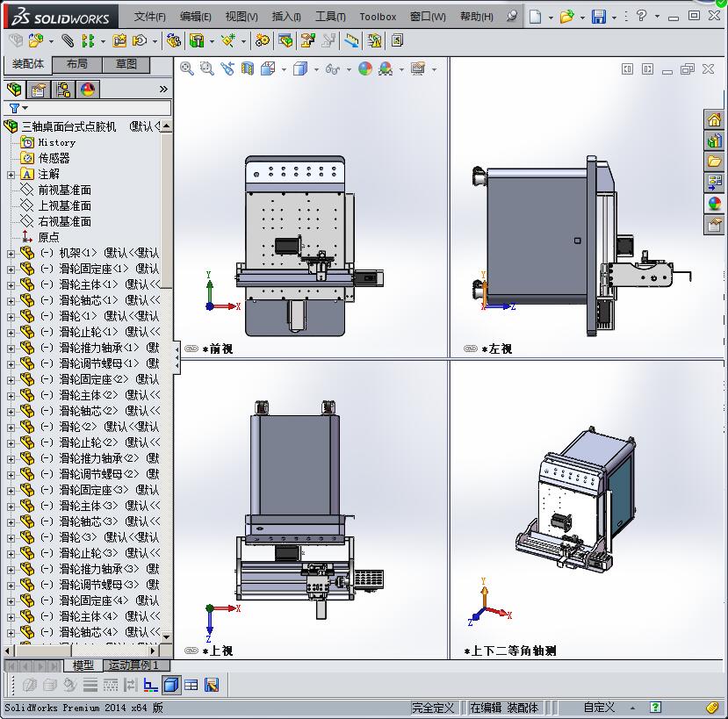
Task: Click the New document icon
Action: [x=535, y=17]
